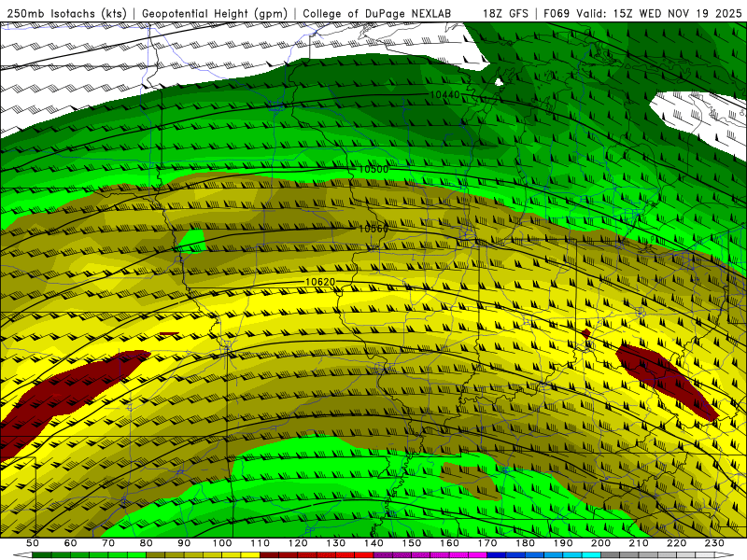The height and width of the screenshot is (560, 747).
Task: Click the '18Z GFS' model run label
Action: (505, 13)
